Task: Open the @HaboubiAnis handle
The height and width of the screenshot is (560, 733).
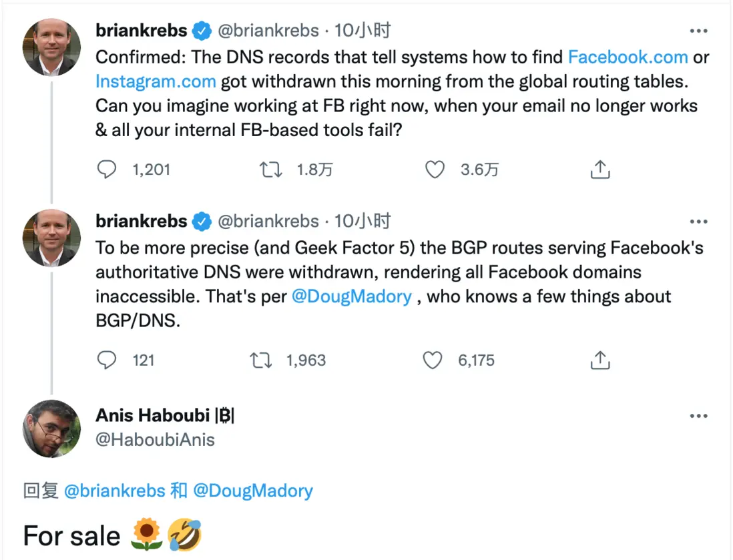Action: [155, 440]
